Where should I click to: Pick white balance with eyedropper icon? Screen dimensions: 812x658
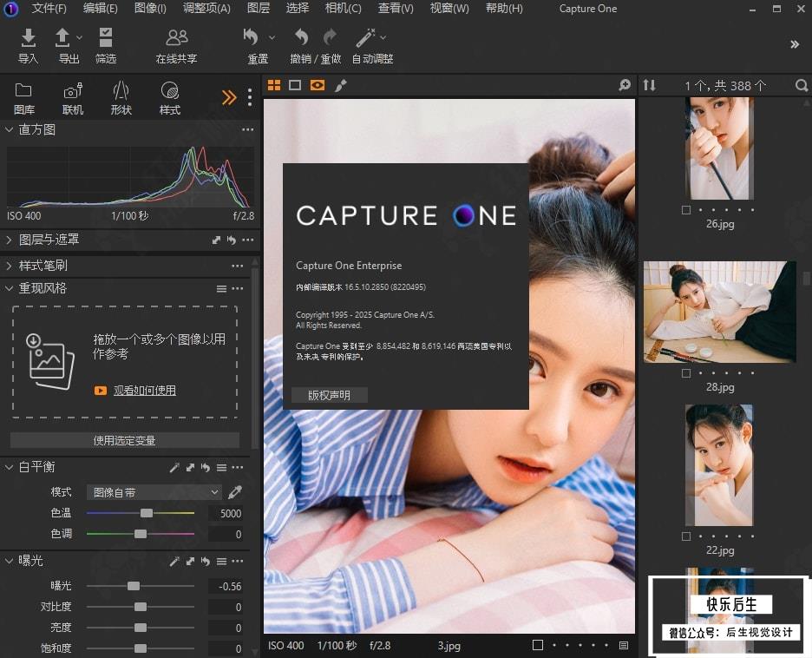tap(235, 491)
